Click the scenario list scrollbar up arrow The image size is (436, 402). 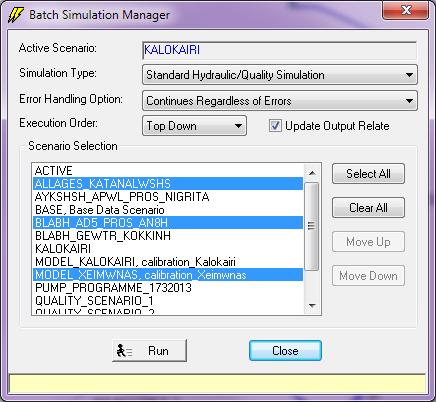pyautogui.click(x=312, y=173)
